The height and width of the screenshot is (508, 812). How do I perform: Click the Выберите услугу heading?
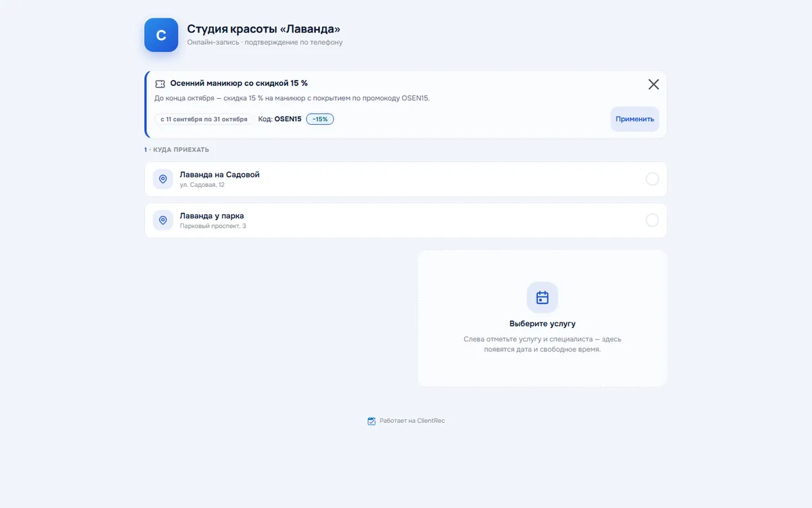543,324
